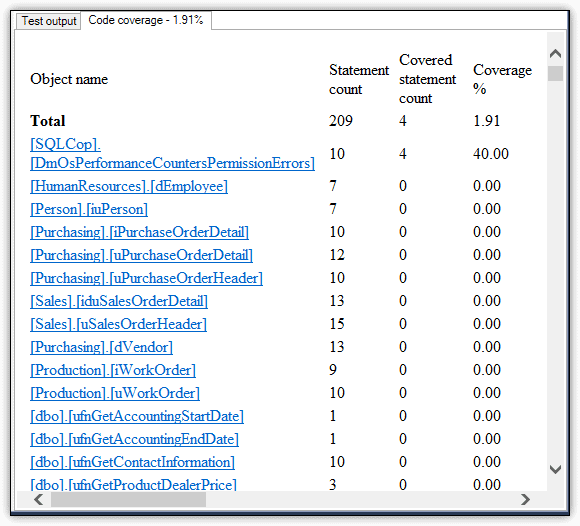Viewport: 580px width, 526px height.
Task: Select statement count 15 for uSalesOrderHeader
Action: point(337,324)
